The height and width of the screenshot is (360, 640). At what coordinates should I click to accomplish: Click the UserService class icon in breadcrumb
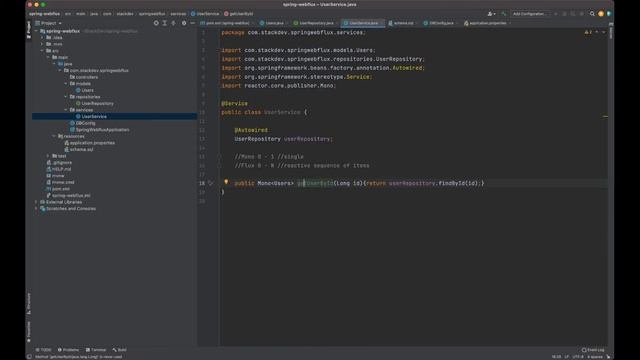point(193,14)
